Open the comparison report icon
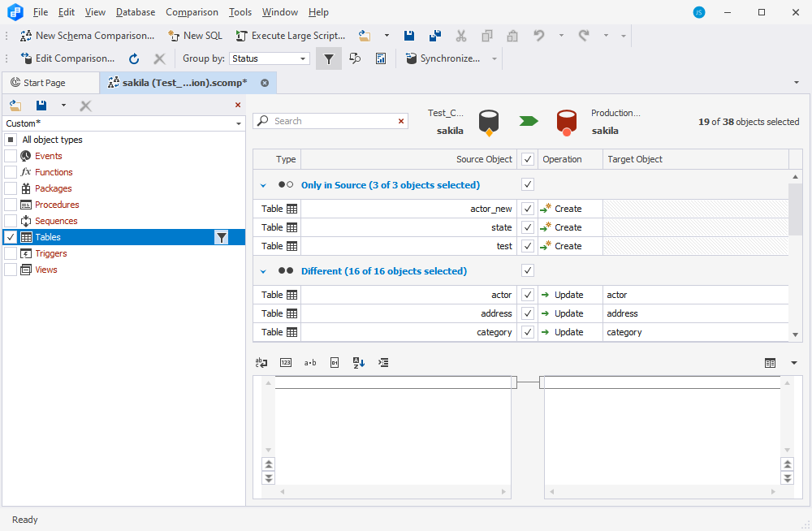 (381, 58)
